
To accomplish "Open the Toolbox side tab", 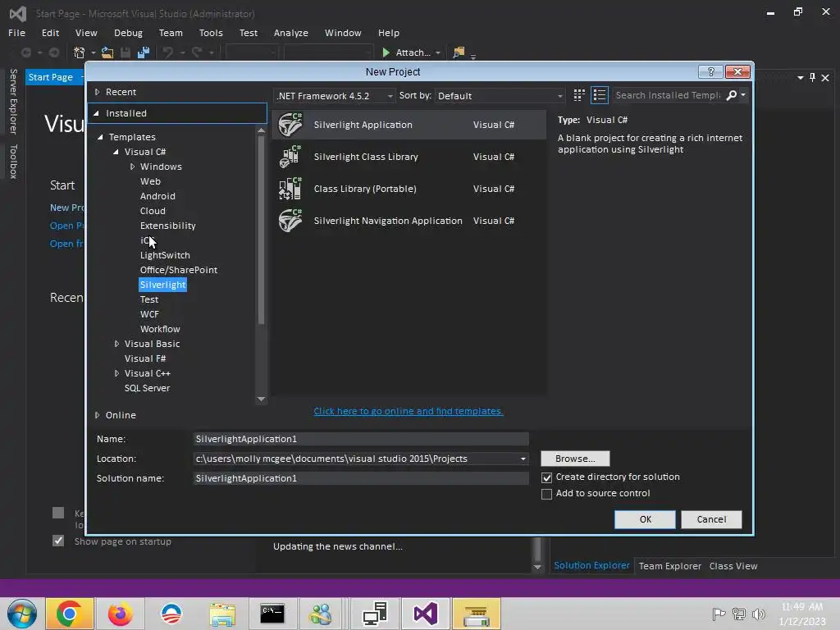I will point(13,162).
